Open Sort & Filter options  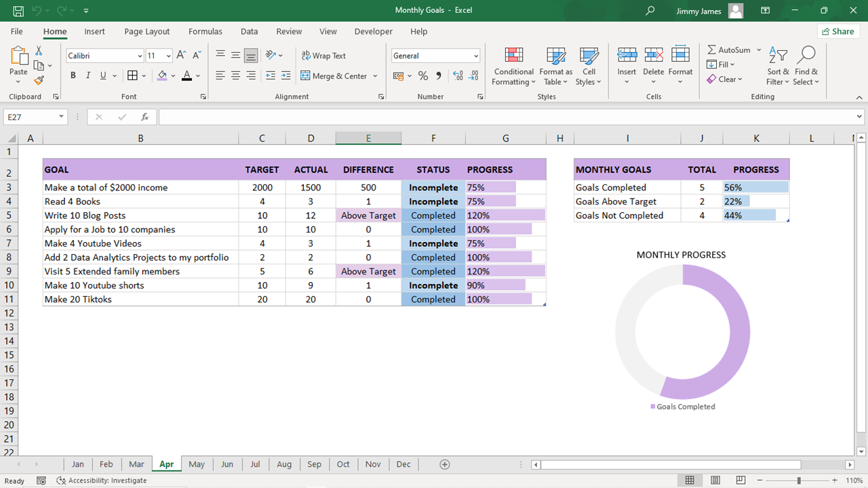coord(777,65)
